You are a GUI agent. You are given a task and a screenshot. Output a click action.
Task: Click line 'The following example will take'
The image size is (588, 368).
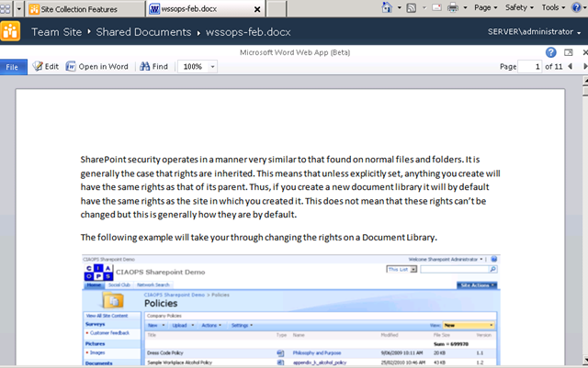coord(259,238)
